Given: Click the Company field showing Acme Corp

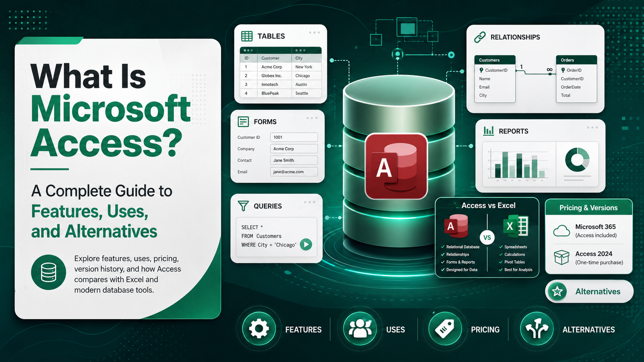Looking at the screenshot, I should tap(294, 149).
